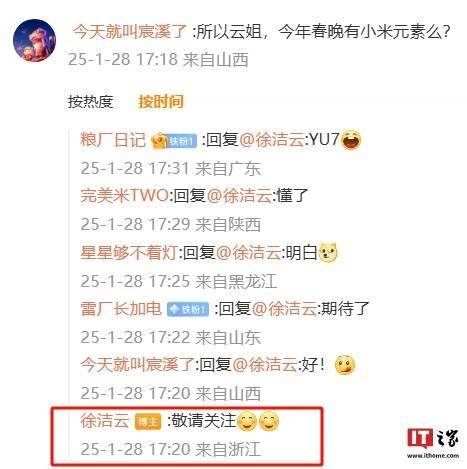Click the ITHome watermark logo

point(433,442)
